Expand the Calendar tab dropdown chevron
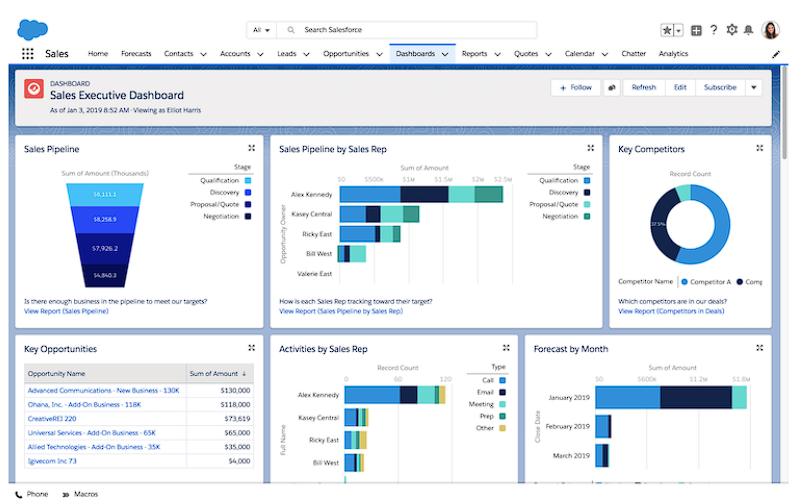The height and width of the screenshot is (500, 793). pos(604,54)
